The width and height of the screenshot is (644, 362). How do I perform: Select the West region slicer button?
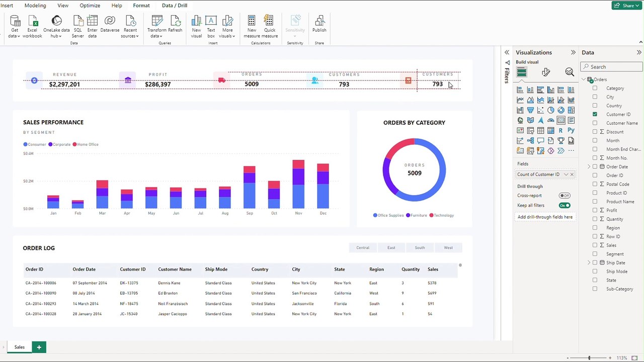point(448,247)
